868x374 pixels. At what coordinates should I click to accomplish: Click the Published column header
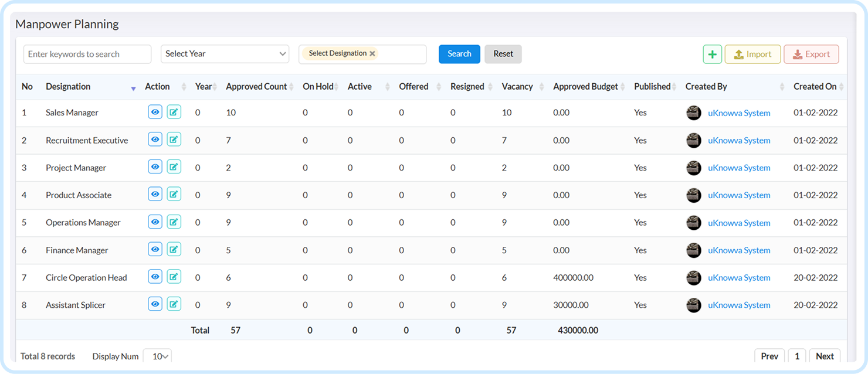pos(652,86)
